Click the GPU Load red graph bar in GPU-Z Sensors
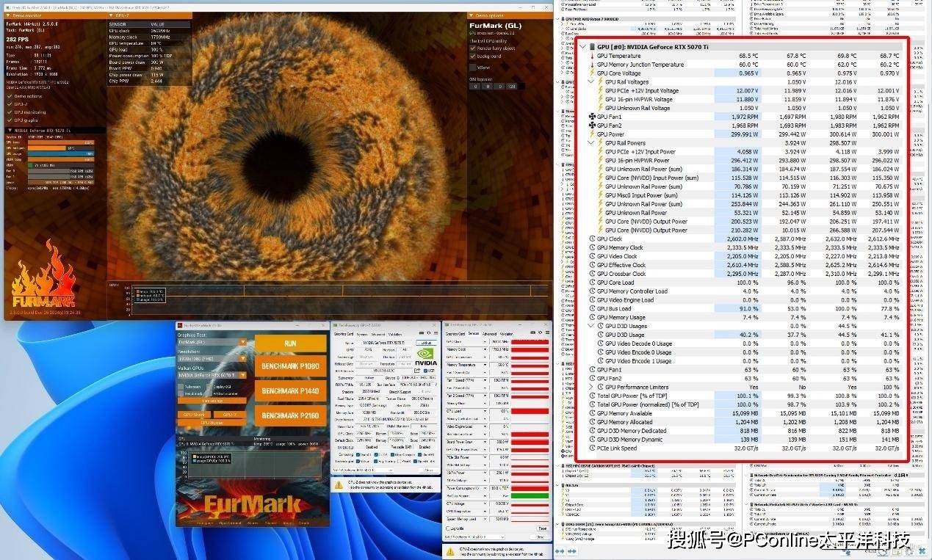The height and width of the screenshot is (560, 932). click(530, 411)
